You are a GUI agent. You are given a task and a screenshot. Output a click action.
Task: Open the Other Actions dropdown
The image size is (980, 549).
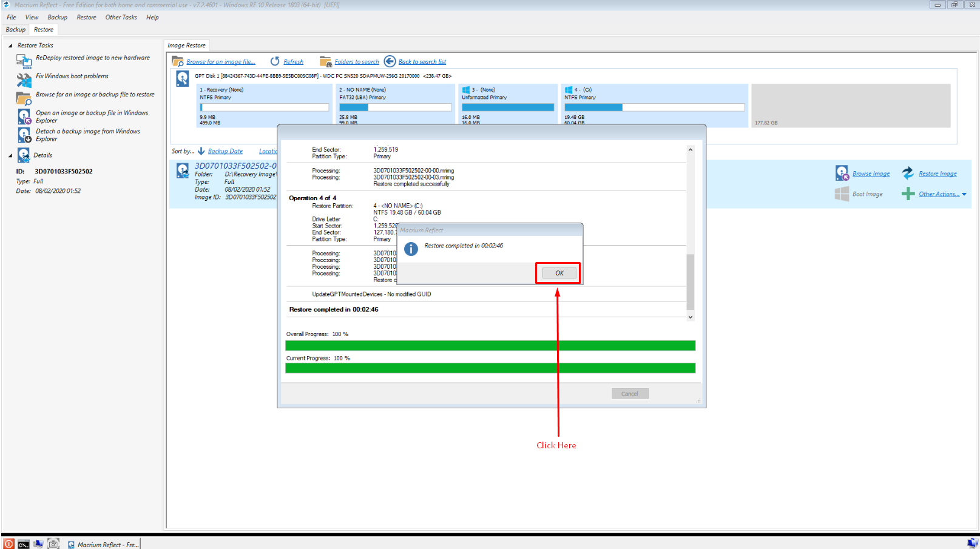[x=942, y=194]
